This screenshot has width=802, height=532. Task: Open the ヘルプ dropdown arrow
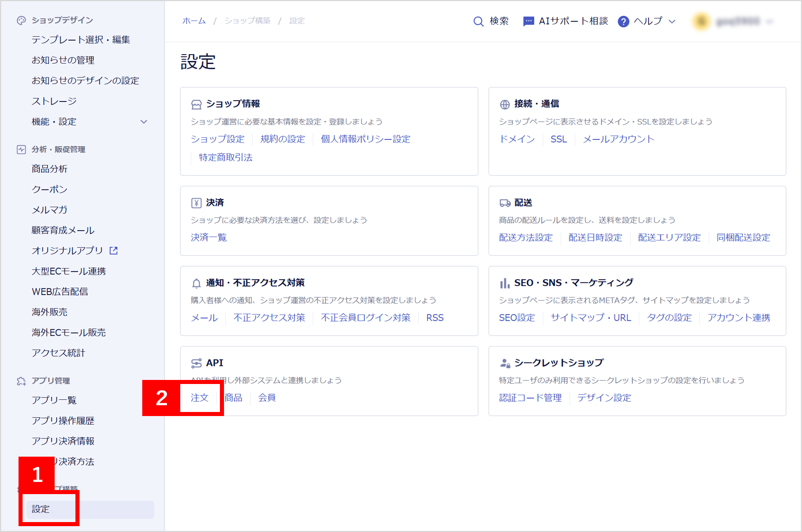(x=672, y=21)
